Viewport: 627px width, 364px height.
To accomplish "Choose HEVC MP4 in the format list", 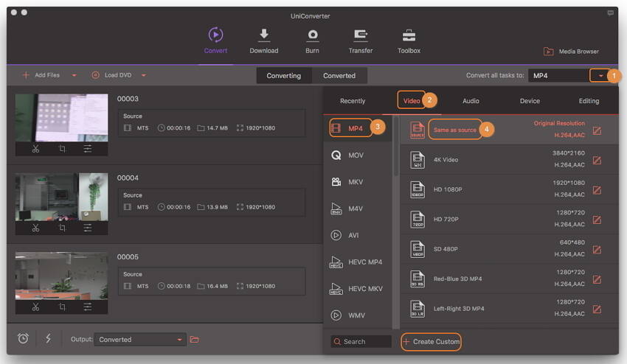I will [x=358, y=262].
